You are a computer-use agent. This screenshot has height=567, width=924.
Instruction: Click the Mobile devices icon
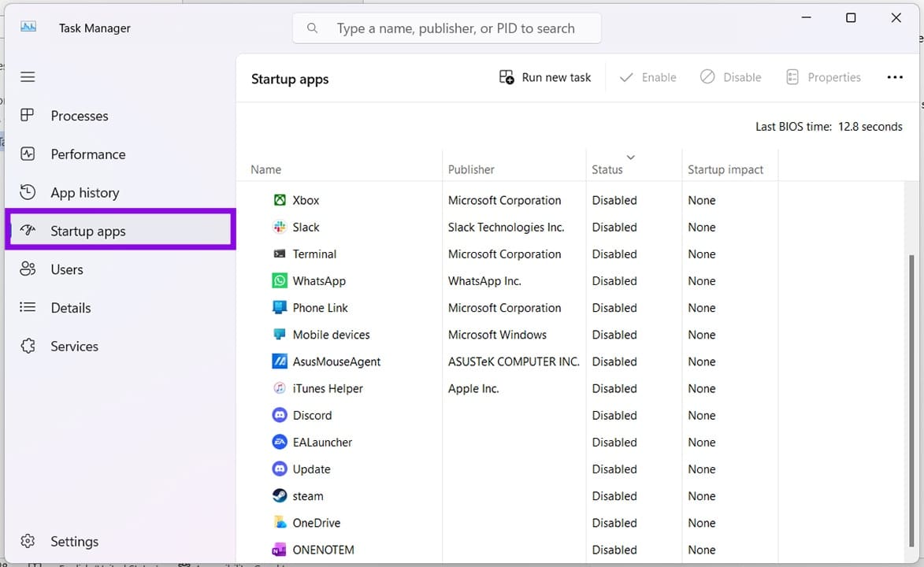pyautogui.click(x=280, y=334)
